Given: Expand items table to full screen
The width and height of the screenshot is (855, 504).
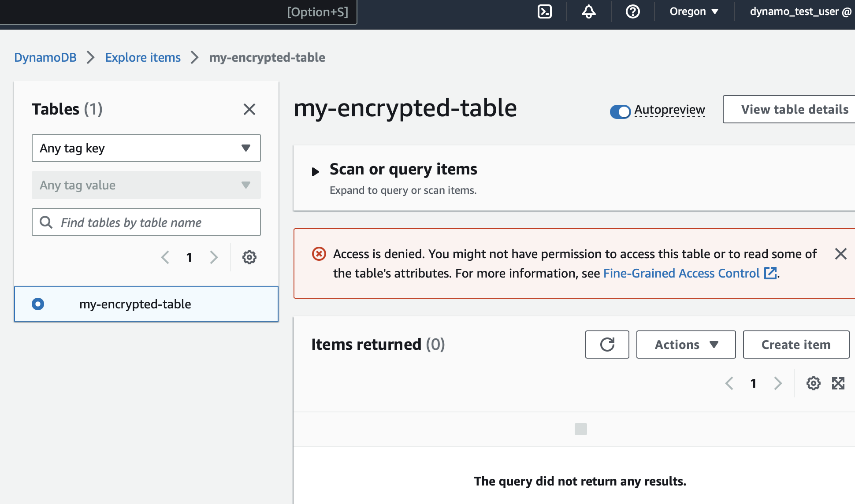Looking at the screenshot, I should [x=838, y=383].
